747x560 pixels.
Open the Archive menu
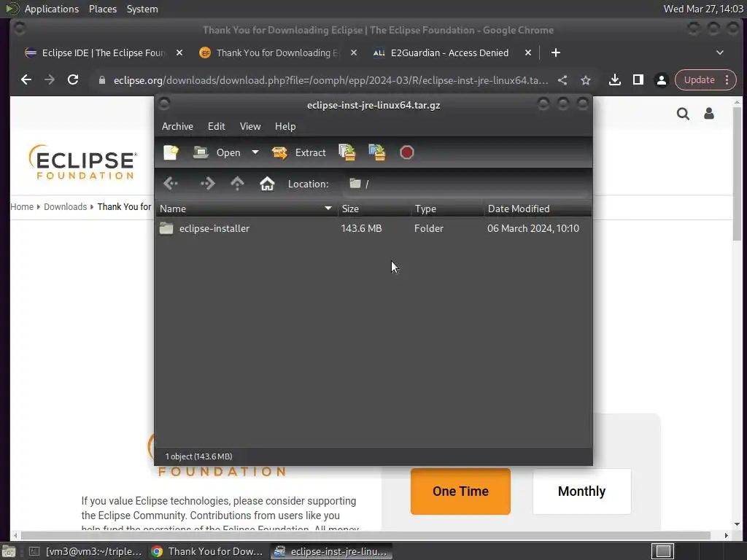click(x=177, y=126)
